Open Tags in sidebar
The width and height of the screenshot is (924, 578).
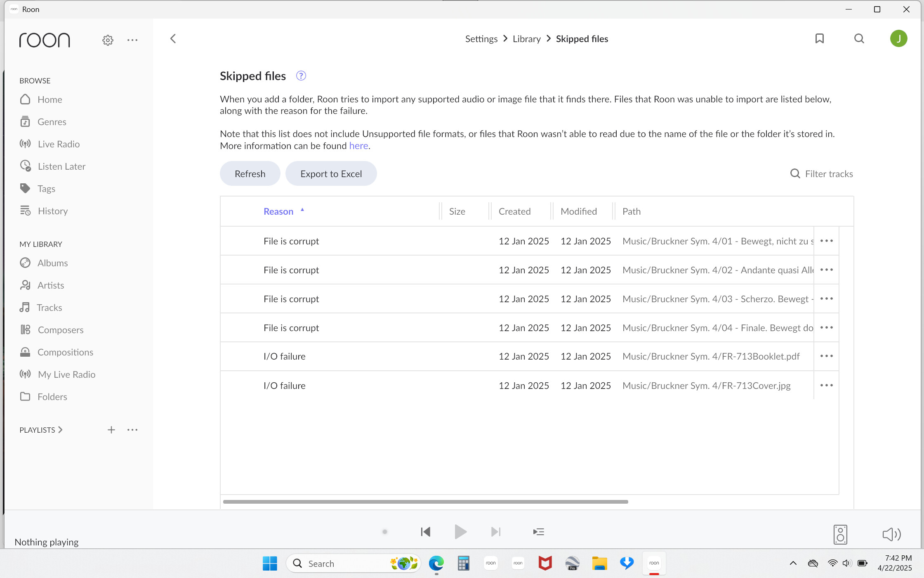38,189
